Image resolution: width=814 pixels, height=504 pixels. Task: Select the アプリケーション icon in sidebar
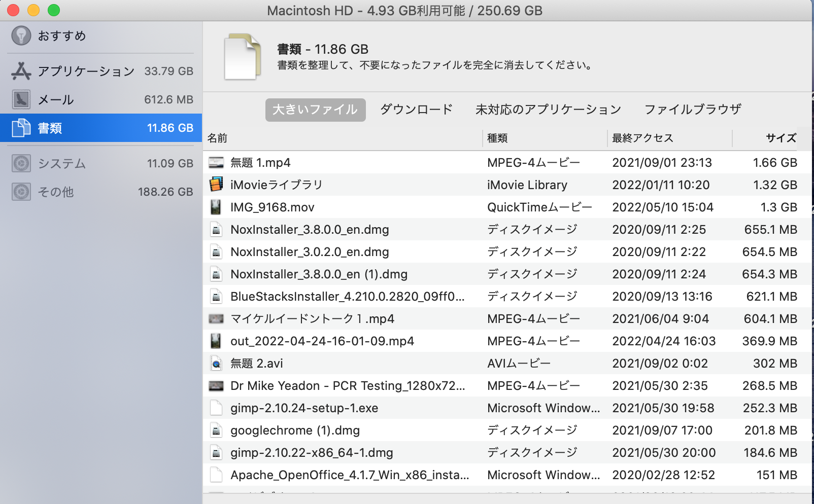coord(21,71)
